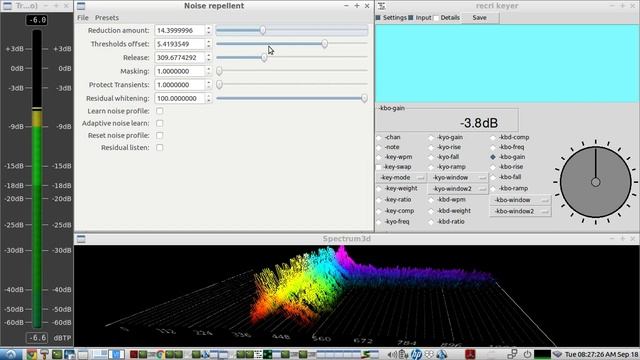
Task: Click the HP tray icon
Action: (416, 354)
